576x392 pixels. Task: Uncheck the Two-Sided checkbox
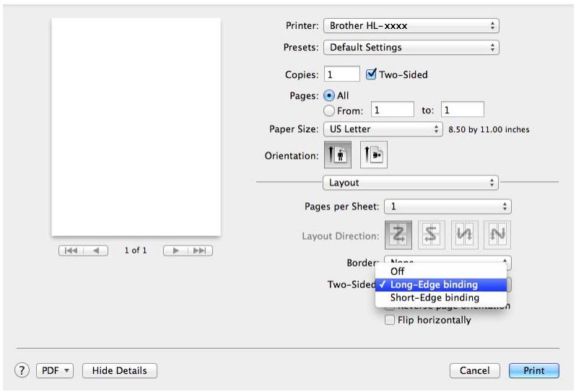(371, 74)
